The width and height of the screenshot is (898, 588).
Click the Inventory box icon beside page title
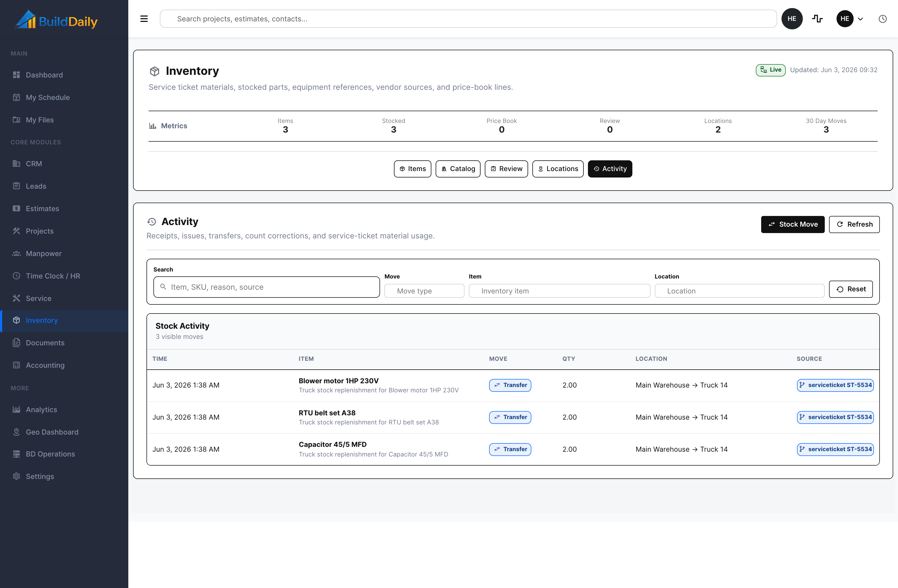pos(154,71)
